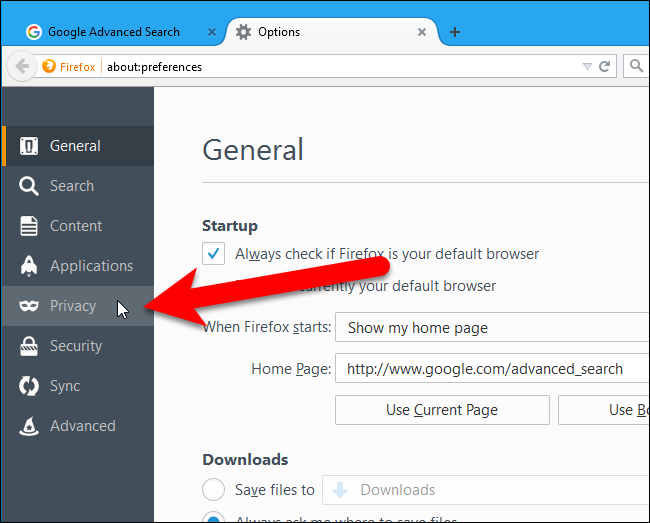The height and width of the screenshot is (523, 650).
Task: Open the Sync preferences panel
Action: coord(78,386)
